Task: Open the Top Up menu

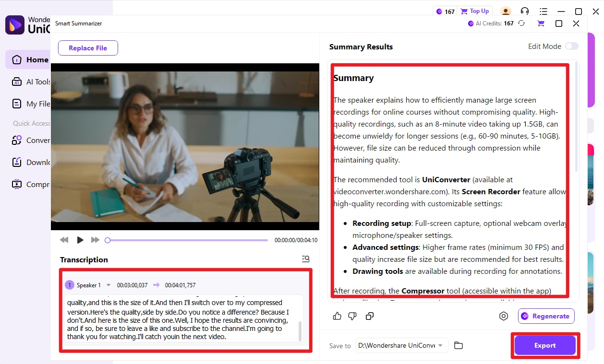Action: click(x=474, y=11)
